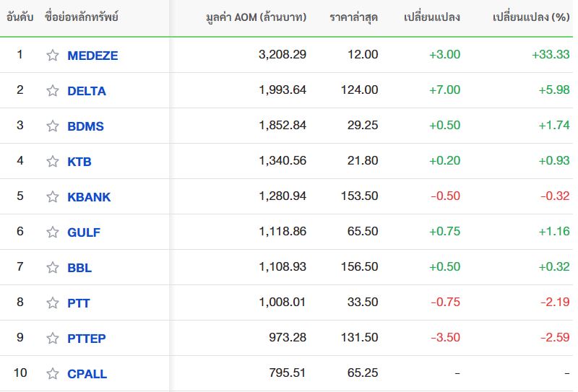Favorite PTT using its star icon

coord(53,302)
